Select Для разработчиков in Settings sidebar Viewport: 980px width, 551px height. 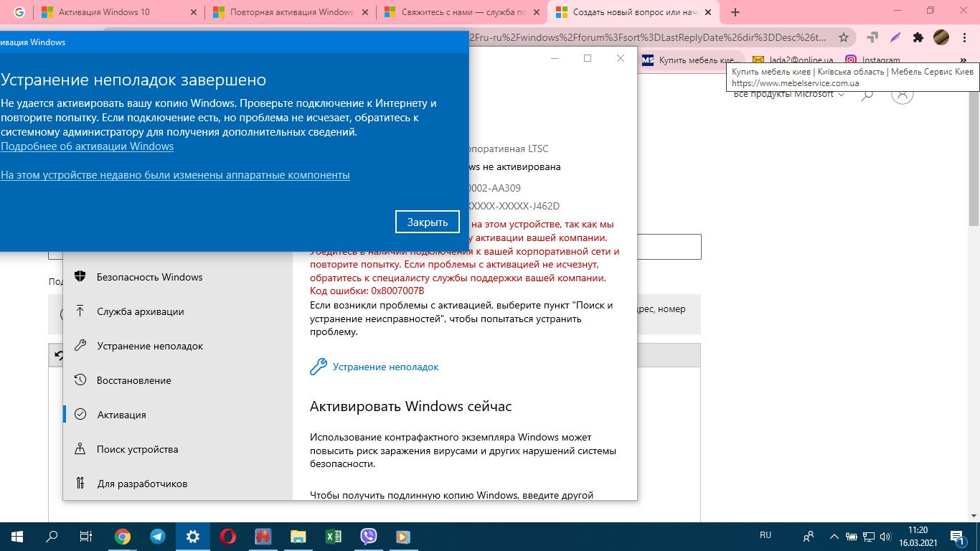pos(177,484)
